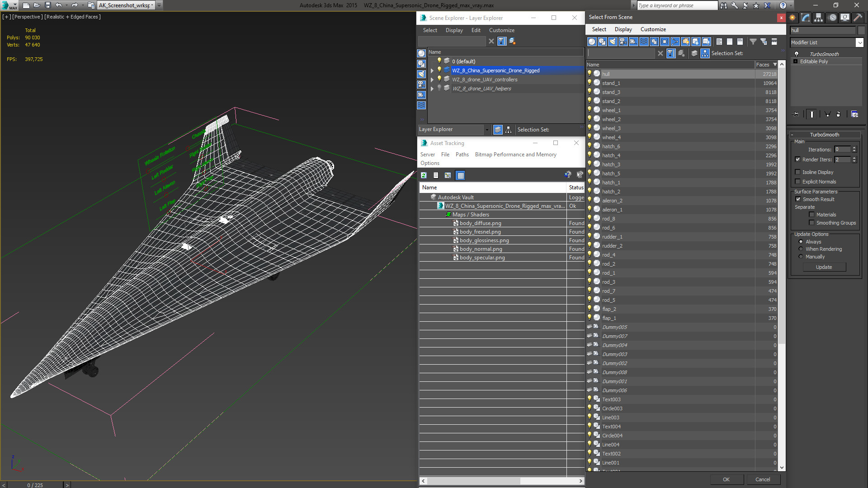Toggle Display Geometry filter in Select From Scene
Image resolution: width=868 pixels, height=488 pixels.
(592, 42)
